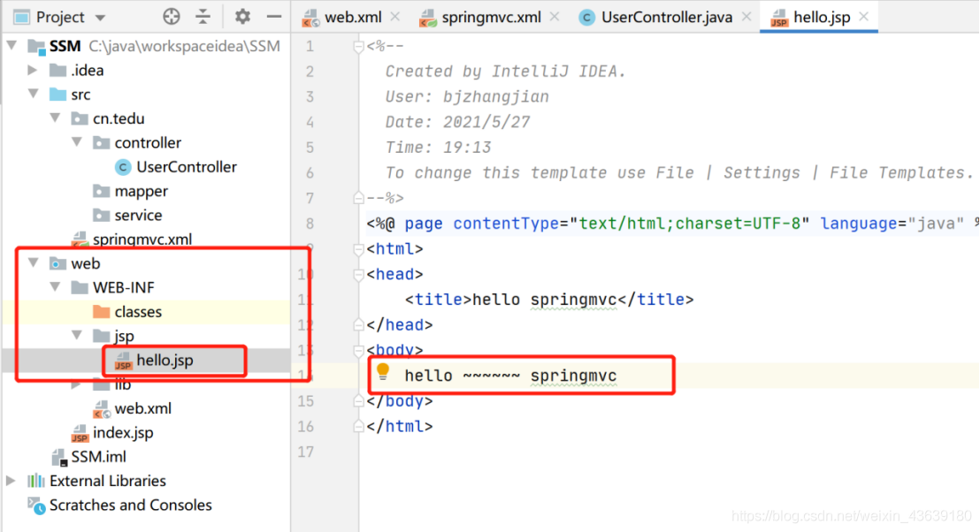
Task: Select hello.jsp in the project tree
Action: tap(165, 361)
